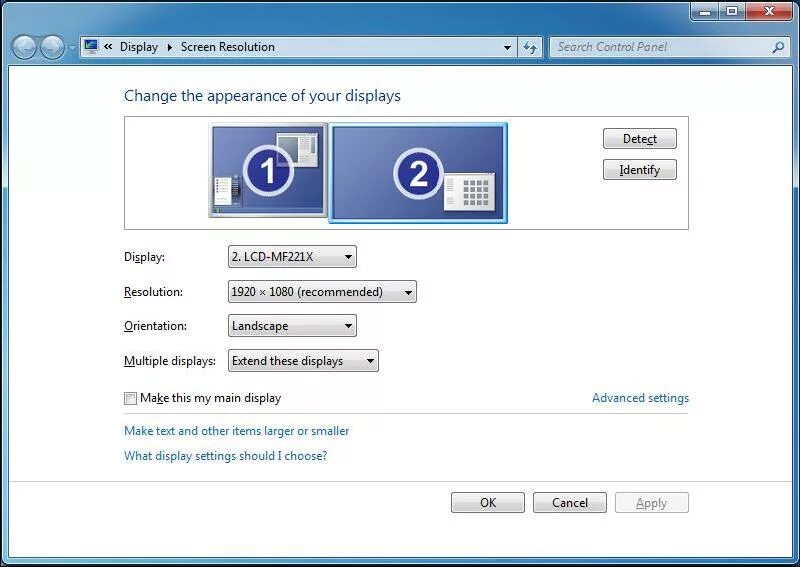800x567 pixels.
Task: Click the magnifier search icon
Action: coord(778,47)
